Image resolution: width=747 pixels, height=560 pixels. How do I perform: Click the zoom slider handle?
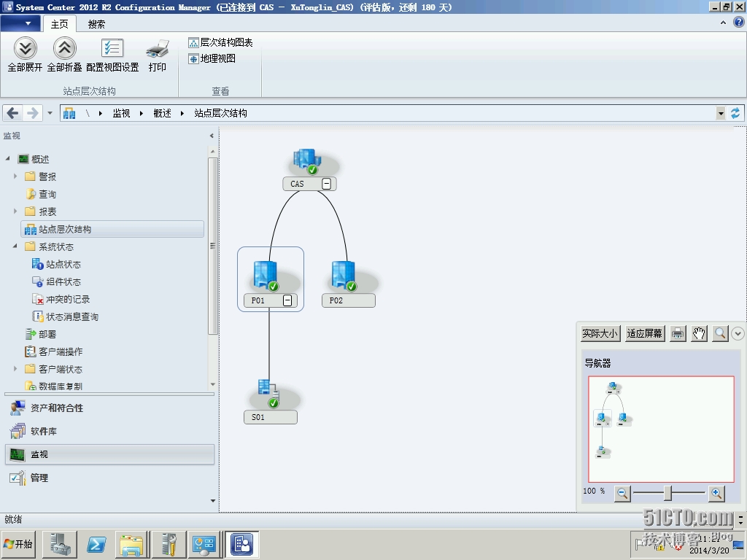click(668, 494)
